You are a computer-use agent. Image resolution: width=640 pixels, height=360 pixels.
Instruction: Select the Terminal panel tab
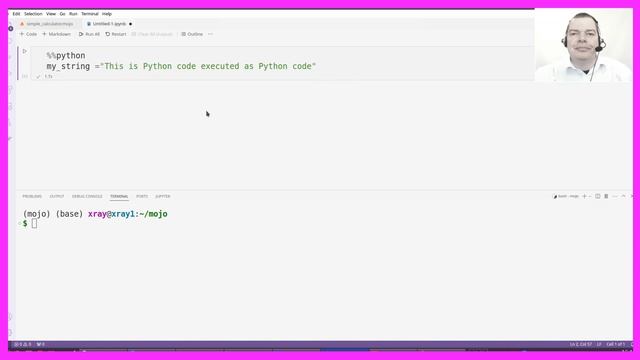[119, 196]
